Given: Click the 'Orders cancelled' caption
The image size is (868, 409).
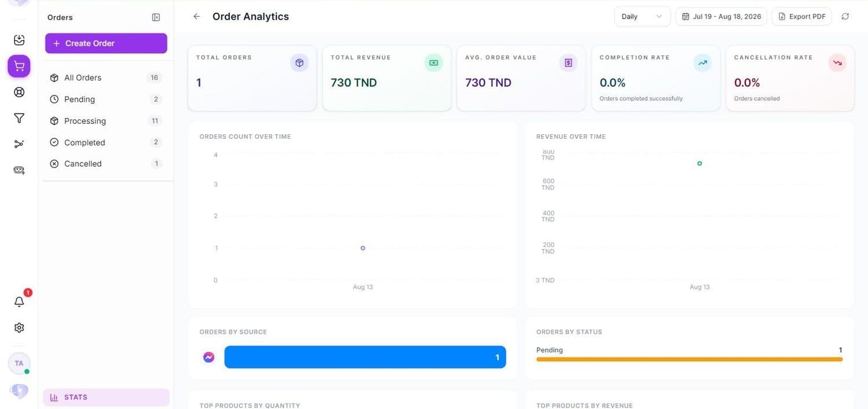Looking at the screenshot, I should click(x=757, y=98).
